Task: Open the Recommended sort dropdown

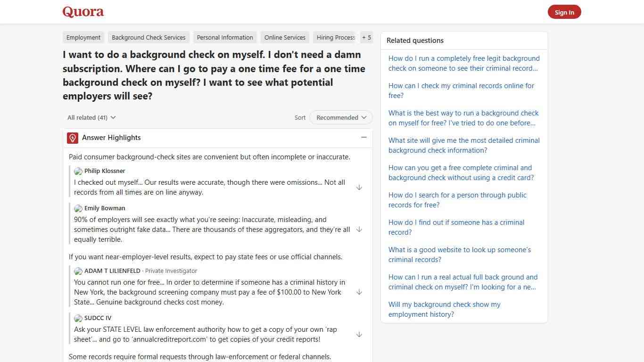Action: tap(340, 117)
